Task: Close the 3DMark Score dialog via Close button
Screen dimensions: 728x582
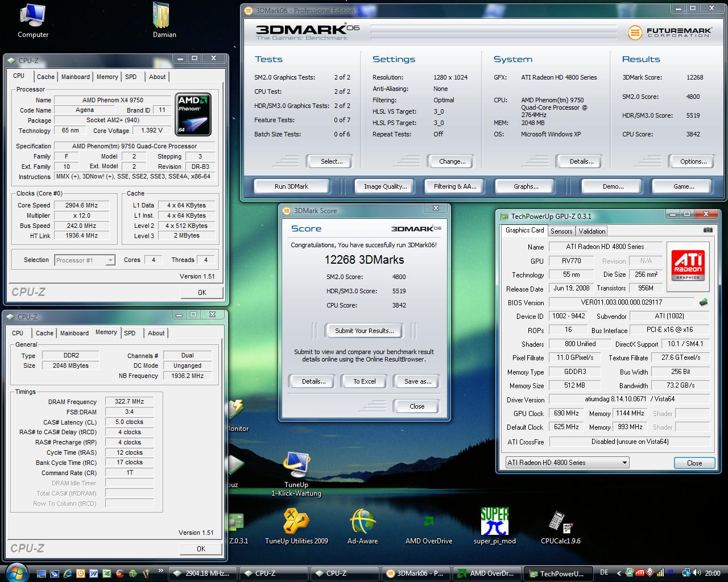Action: click(x=416, y=406)
